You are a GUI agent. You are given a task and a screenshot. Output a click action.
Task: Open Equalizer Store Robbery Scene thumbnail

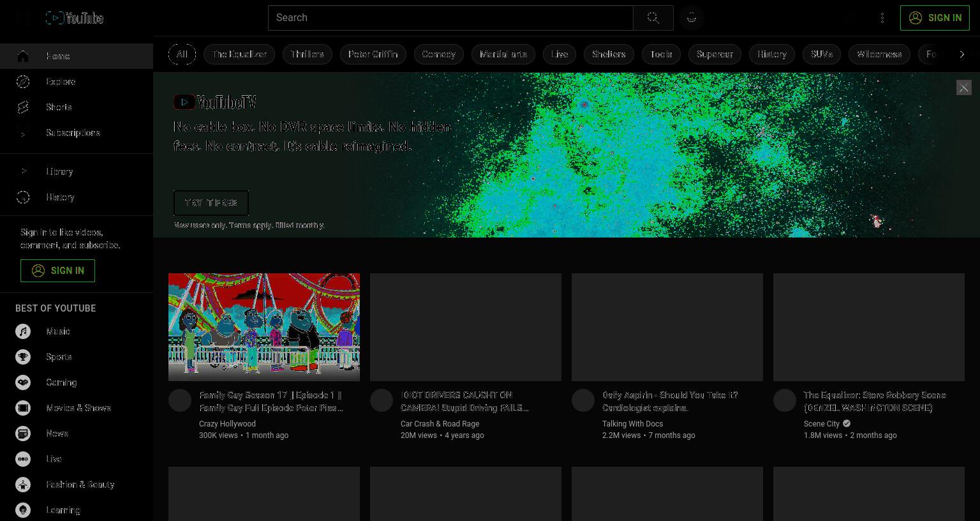(x=869, y=327)
